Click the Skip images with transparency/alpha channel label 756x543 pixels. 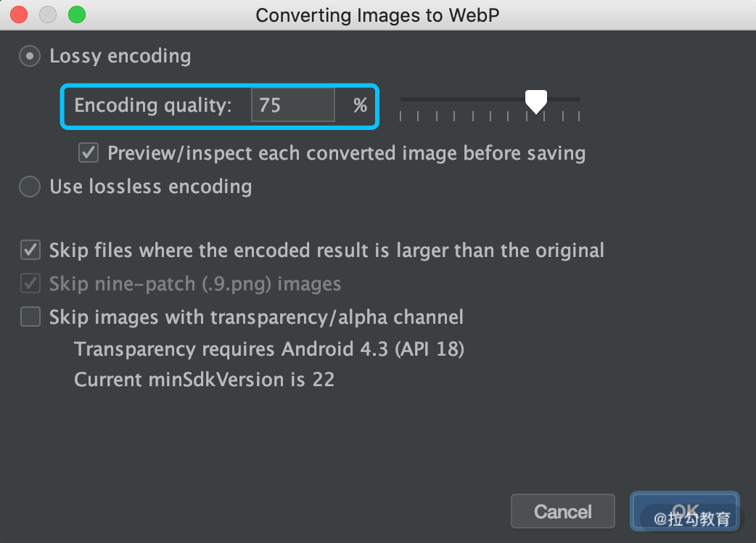(x=257, y=317)
